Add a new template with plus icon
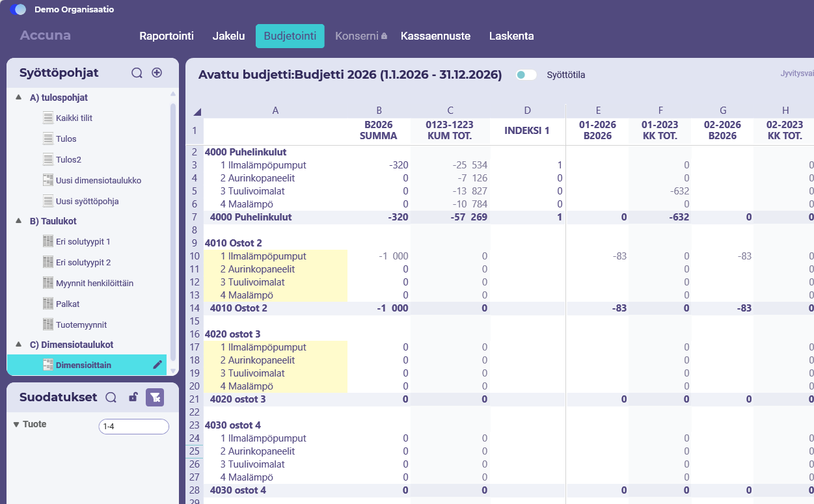 click(157, 73)
